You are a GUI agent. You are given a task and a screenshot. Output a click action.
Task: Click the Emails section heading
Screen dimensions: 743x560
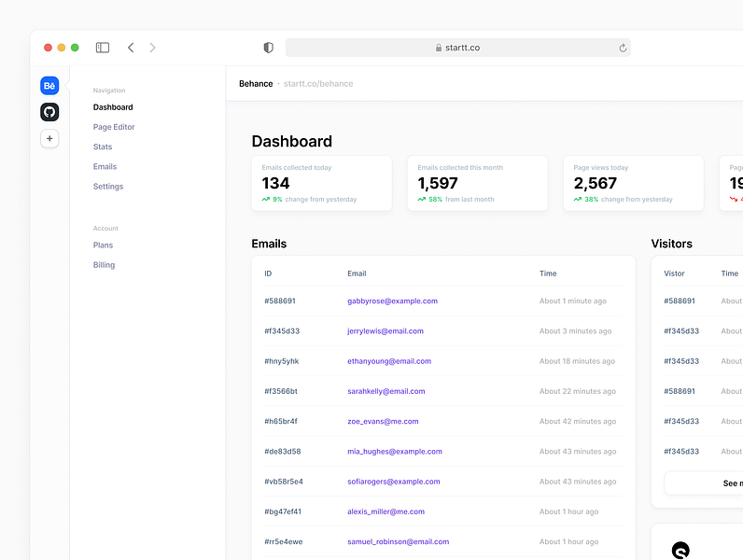pos(269,244)
